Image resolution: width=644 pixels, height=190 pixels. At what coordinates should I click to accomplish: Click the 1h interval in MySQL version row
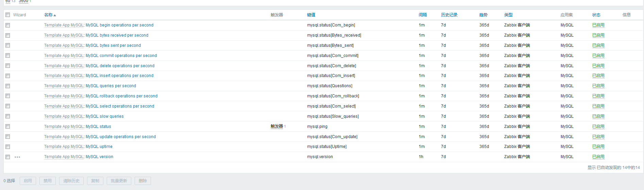click(x=421, y=157)
